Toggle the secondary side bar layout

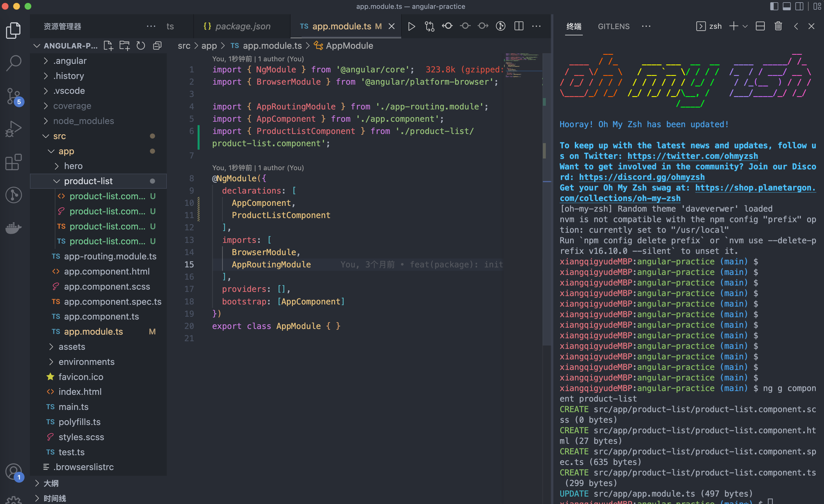799,6
